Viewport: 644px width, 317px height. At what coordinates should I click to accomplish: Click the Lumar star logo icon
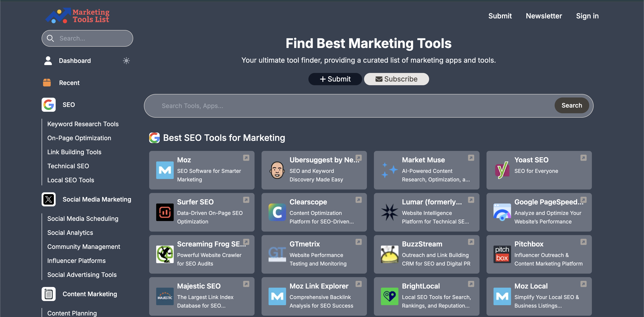pos(389,212)
